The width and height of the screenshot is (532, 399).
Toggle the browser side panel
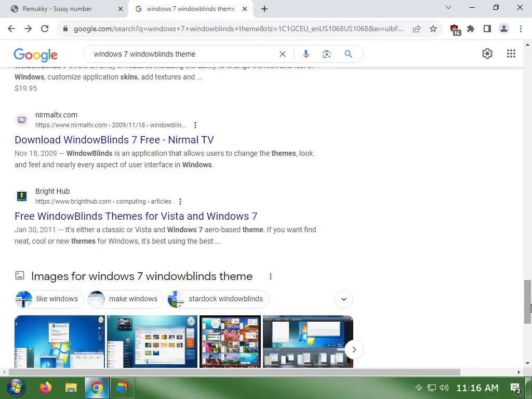click(487, 29)
